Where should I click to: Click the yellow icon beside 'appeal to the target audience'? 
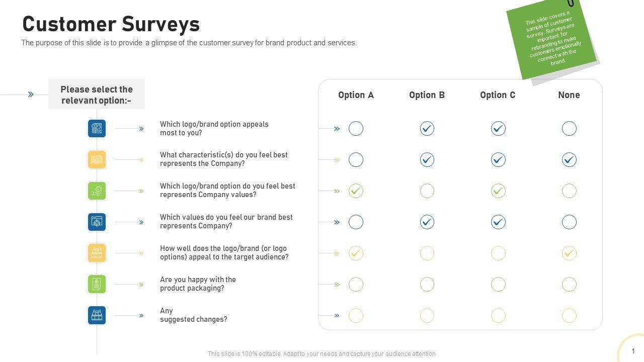(97, 253)
